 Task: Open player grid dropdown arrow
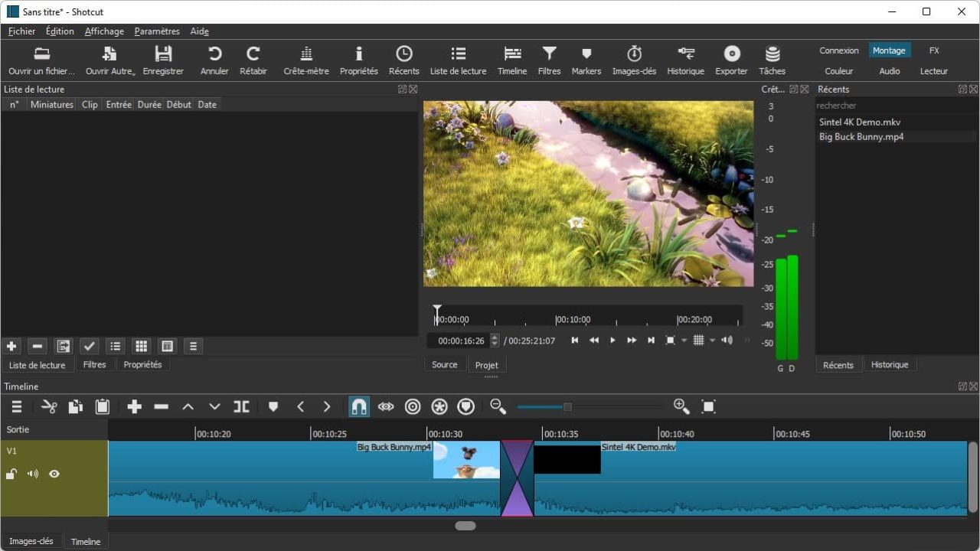coord(712,341)
